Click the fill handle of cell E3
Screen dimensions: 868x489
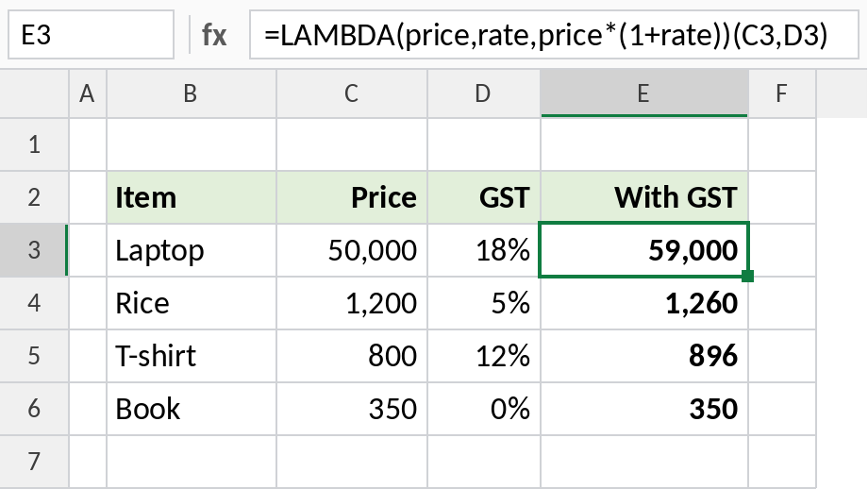coord(747,276)
